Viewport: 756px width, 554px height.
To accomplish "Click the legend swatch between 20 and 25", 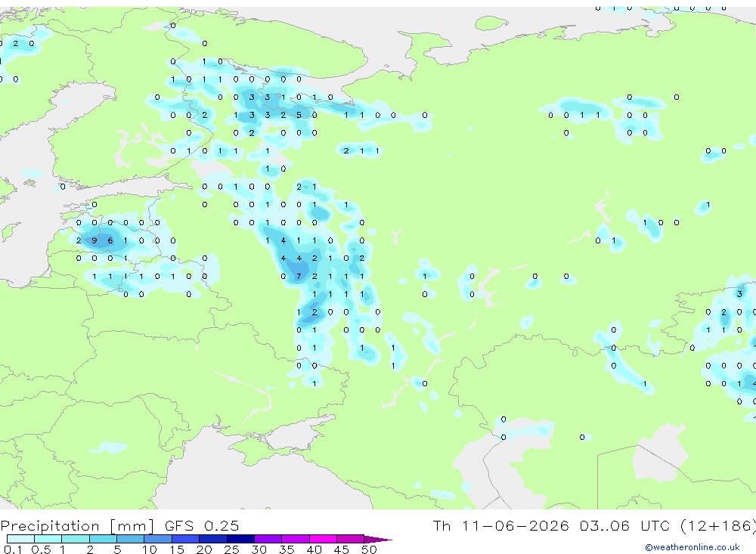I will [213, 539].
